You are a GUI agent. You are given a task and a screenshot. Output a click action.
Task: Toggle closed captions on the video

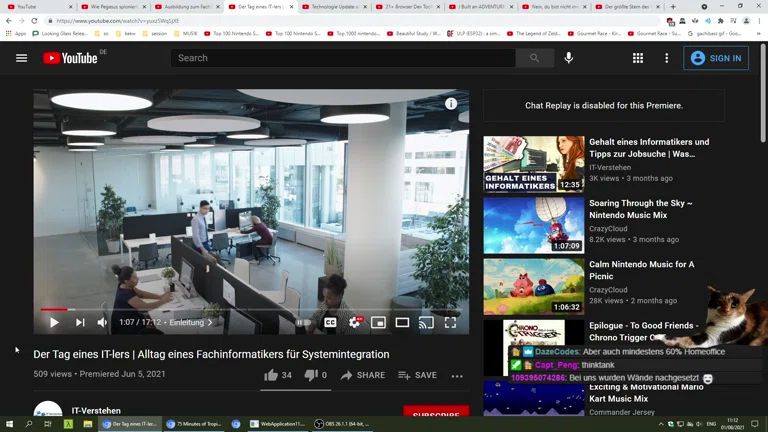[x=330, y=323]
